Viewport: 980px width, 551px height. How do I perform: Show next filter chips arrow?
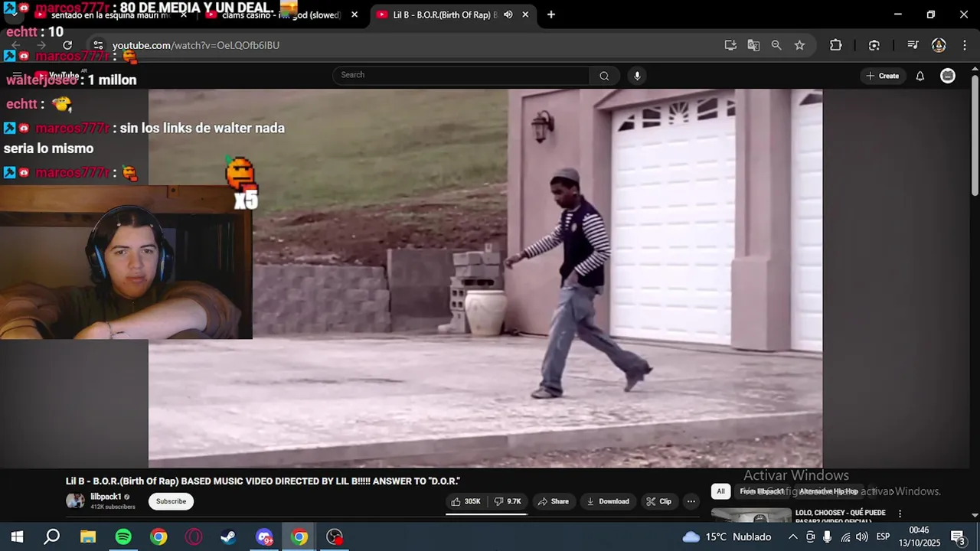pyautogui.click(x=890, y=491)
